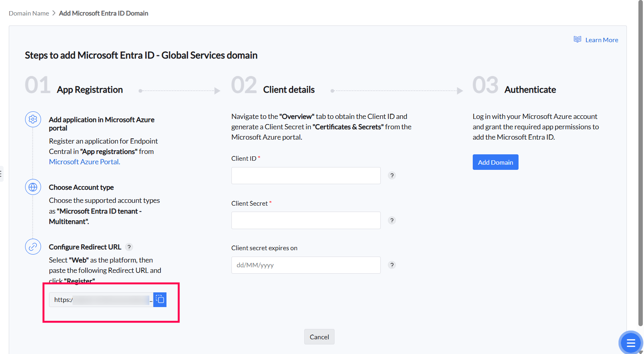
Task: Open the Microsoft Azure Portal link
Action: [x=84, y=162]
